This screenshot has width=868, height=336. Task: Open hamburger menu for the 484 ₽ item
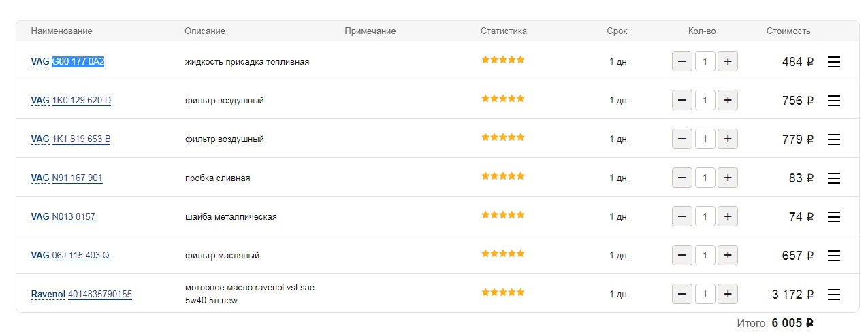click(833, 62)
